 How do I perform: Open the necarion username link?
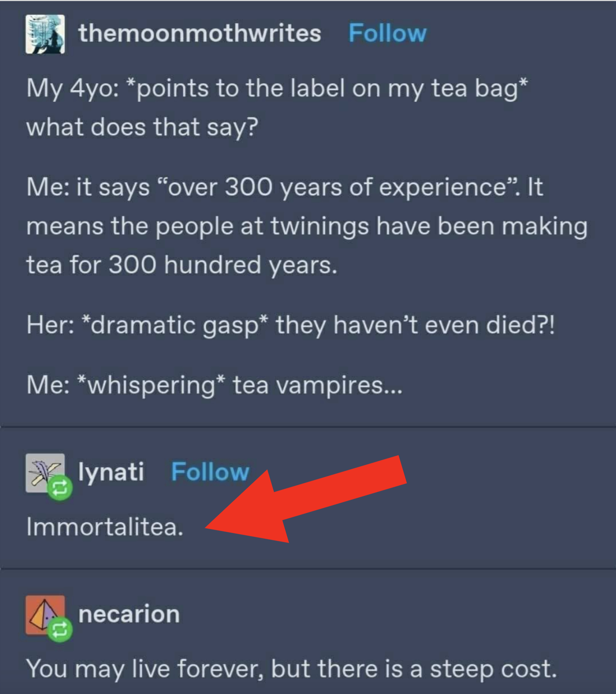point(129,614)
